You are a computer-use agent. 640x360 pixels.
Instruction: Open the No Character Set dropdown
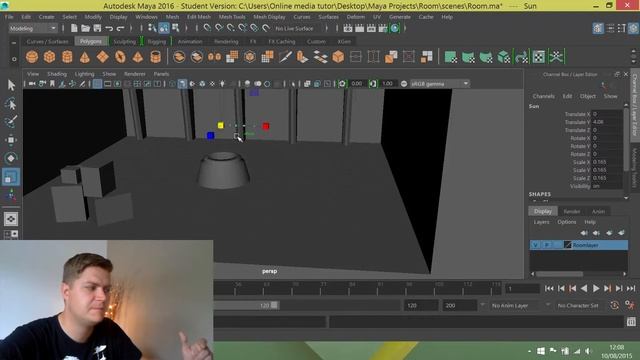pyautogui.click(x=579, y=305)
